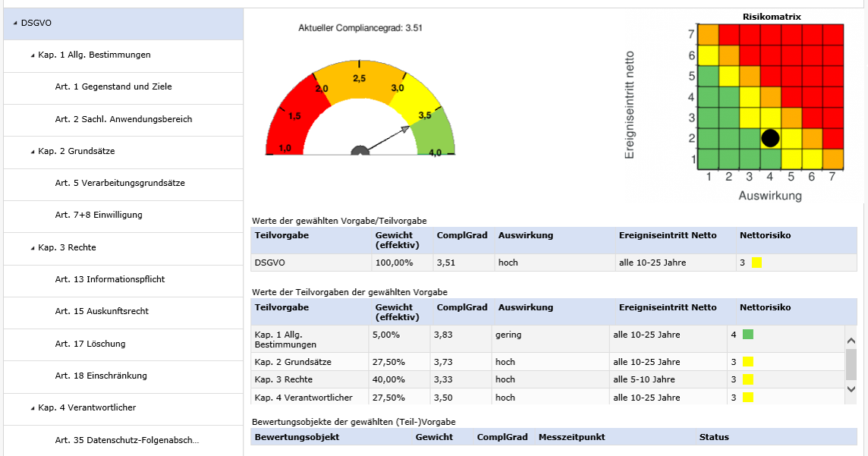Click green Nettorisiko swatch for Kap. 1

click(748, 335)
